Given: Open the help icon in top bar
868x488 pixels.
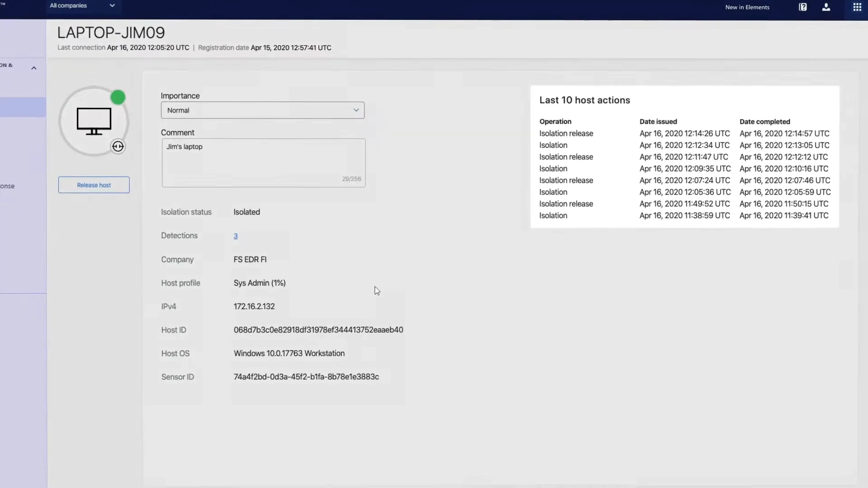Looking at the screenshot, I should (x=802, y=7).
